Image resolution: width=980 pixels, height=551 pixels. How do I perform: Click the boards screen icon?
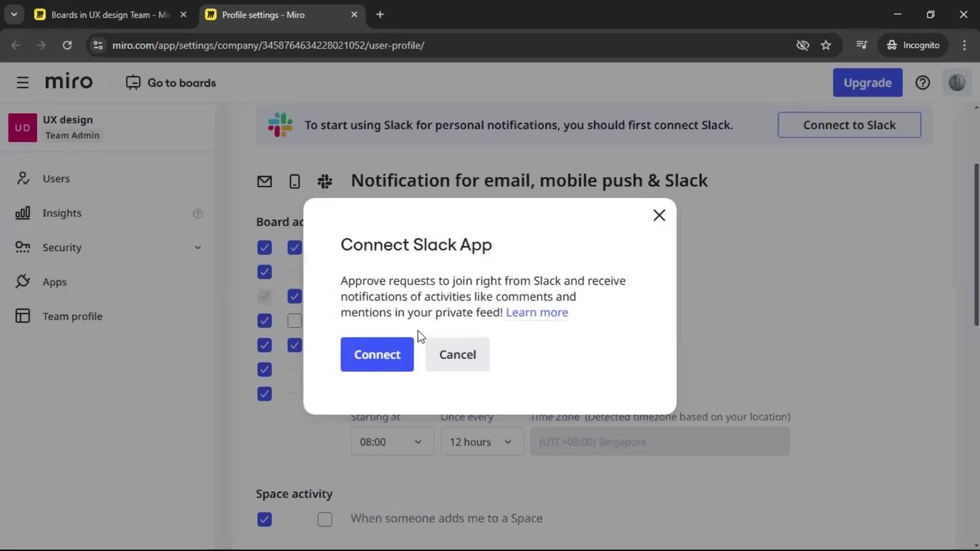click(x=133, y=83)
